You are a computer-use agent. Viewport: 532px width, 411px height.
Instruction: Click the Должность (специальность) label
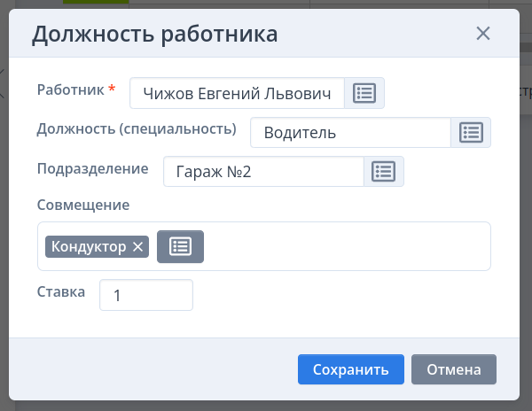[137, 129]
